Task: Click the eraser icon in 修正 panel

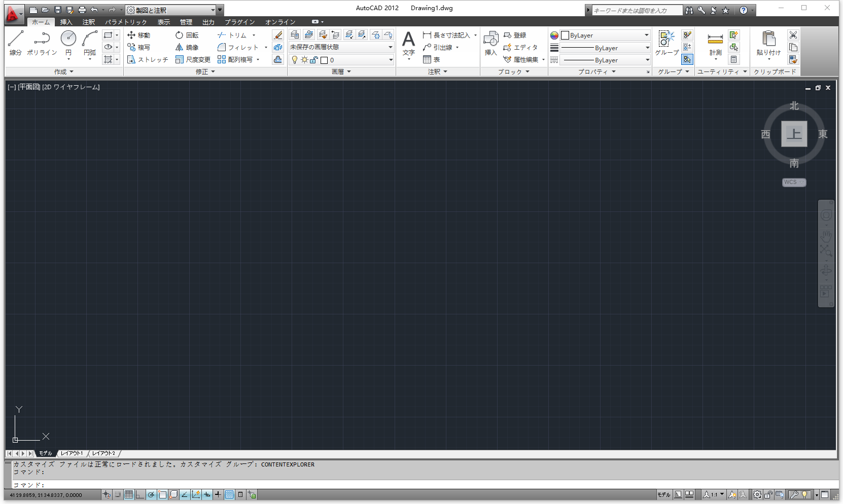Action: pos(277,35)
